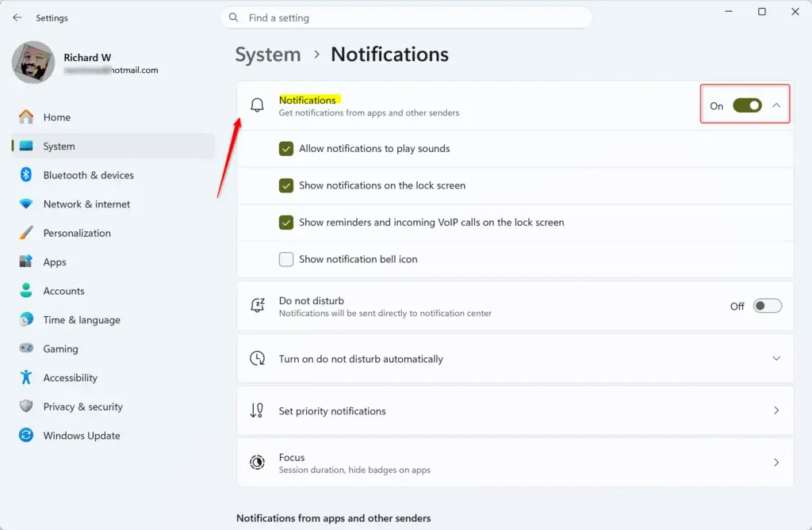Click Set priority notifications label
812x530 pixels.
click(x=332, y=411)
